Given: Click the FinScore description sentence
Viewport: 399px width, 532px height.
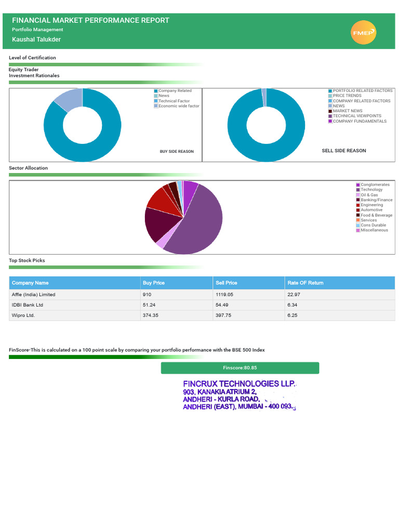Looking at the screenshot, I should tap(137, 350).
